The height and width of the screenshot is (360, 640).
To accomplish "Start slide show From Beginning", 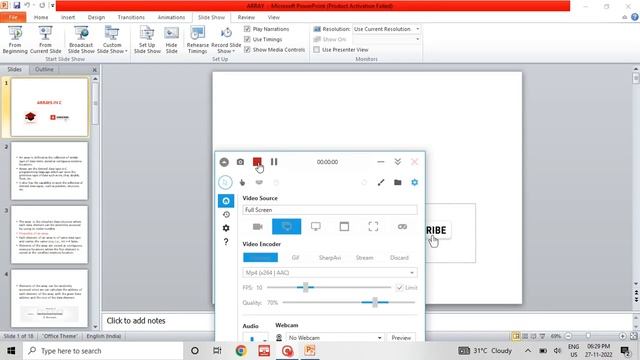I will [x=15, y=39].
